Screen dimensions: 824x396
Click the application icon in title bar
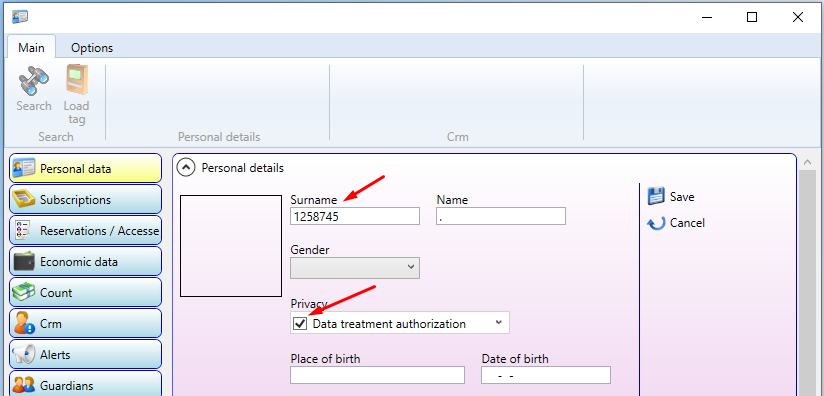tap(19, 17)
